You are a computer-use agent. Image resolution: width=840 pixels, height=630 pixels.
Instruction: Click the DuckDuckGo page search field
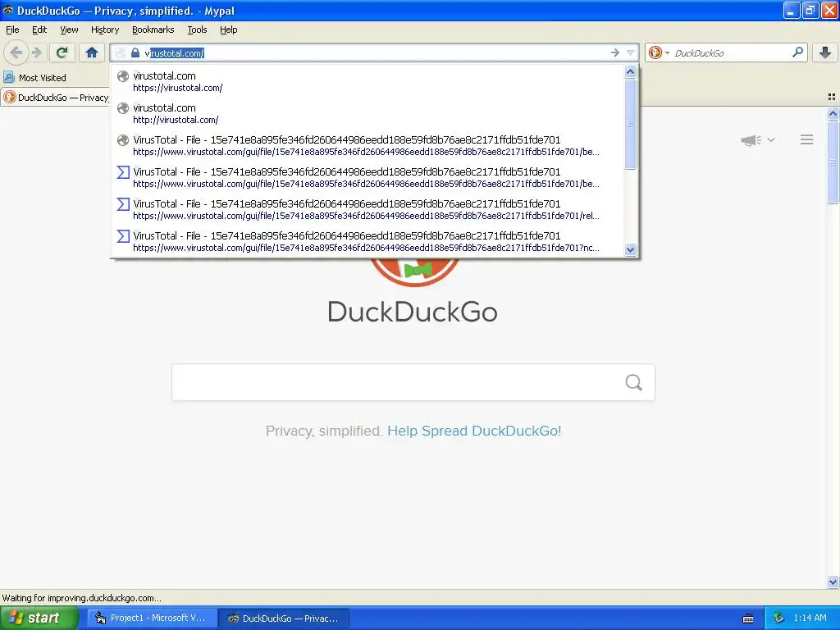click(x=413, y=382)
